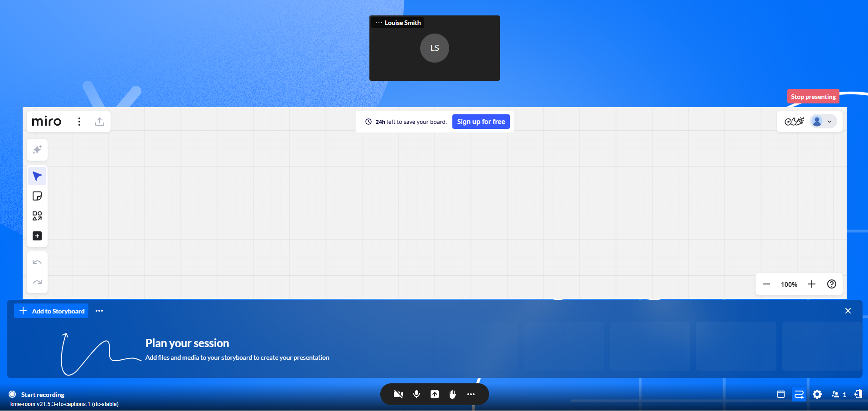Open the black plus more-tools button
This screenshot has width=868, height=411.
click(37, 236)
